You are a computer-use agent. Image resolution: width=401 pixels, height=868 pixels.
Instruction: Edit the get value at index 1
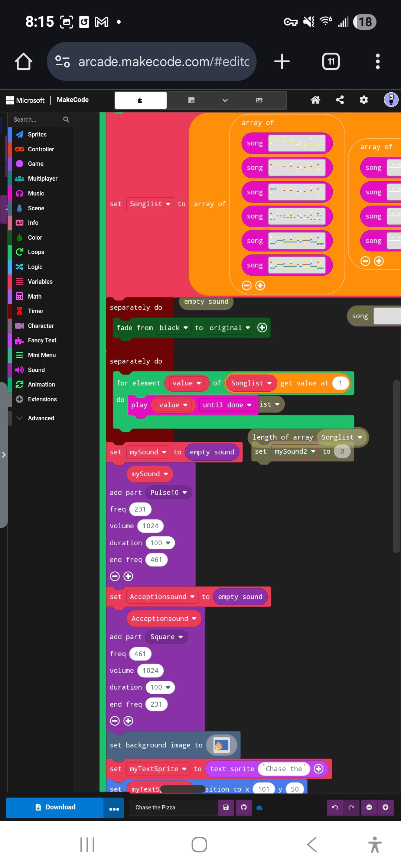point(340,383)
